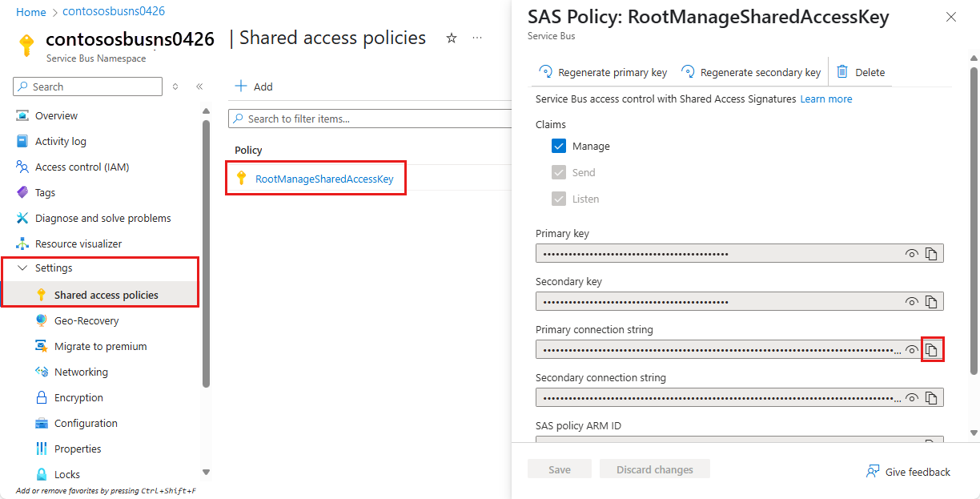This screenshot has width=980, height=499.
Task: Copy the Primary key value
Action: 931,254
